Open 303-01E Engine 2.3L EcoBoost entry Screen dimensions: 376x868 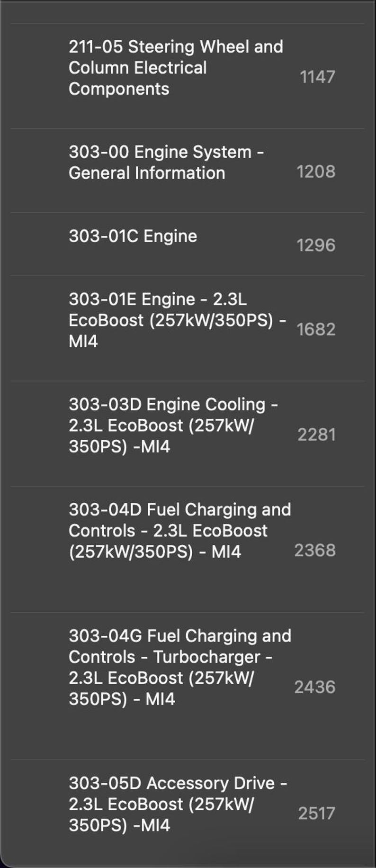click(177, 320)
